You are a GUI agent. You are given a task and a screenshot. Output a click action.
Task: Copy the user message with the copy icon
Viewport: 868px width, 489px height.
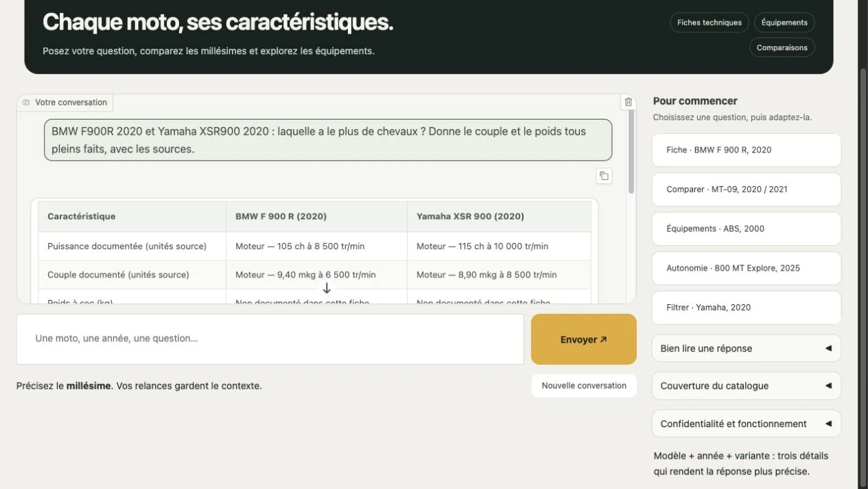tap(604, 176)
